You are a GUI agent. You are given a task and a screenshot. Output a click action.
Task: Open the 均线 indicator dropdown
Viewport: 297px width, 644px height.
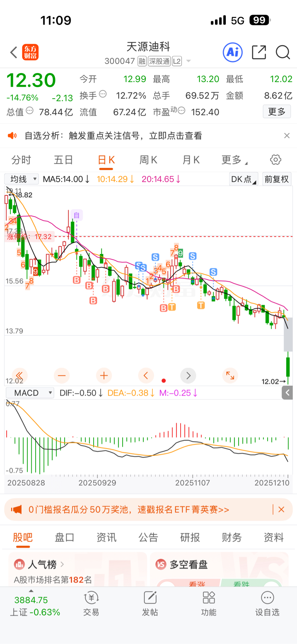coord(22,179)
